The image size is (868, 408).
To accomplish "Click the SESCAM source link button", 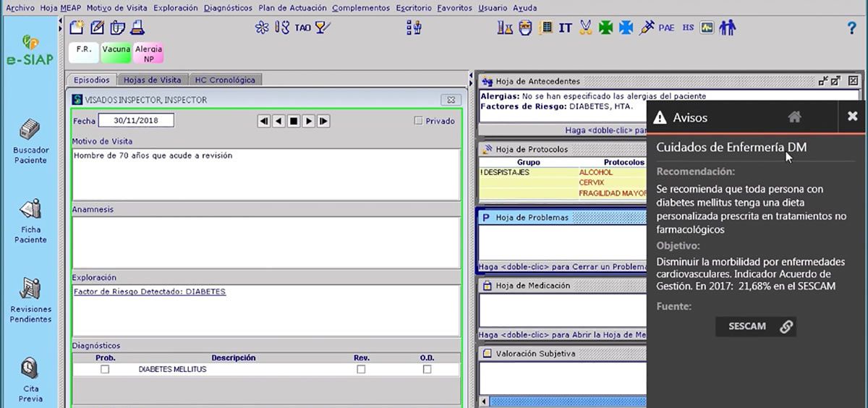I will (756, 326).
